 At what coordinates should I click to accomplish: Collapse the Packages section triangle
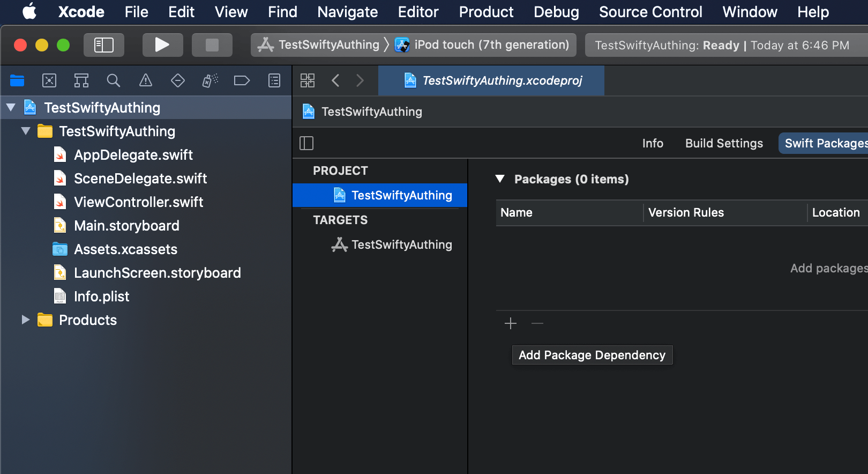pos(500,179)
